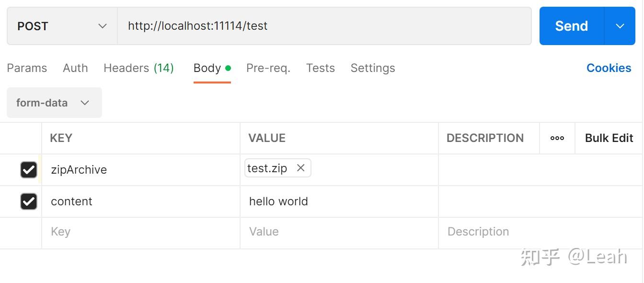Click the POST method dropdown chevron
Viewport: 644px width, 283px height.
pos(102,26)
